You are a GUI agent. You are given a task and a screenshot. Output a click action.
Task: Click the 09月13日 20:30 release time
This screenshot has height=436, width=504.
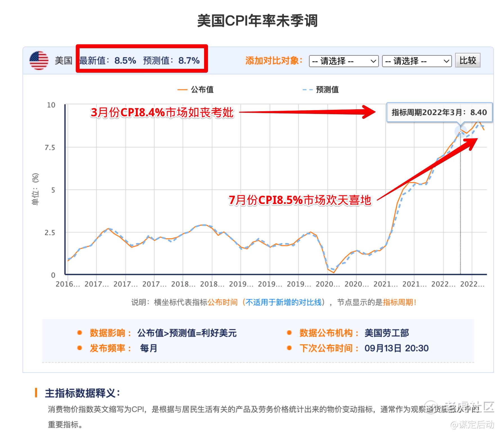pyautogui.click(x=396, y=348)
